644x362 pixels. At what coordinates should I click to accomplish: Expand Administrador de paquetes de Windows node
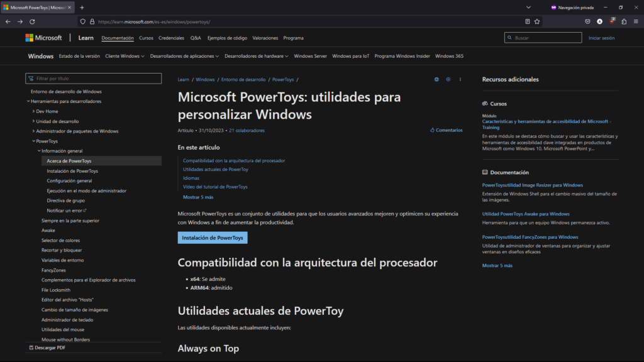click(x=33, y=131)
